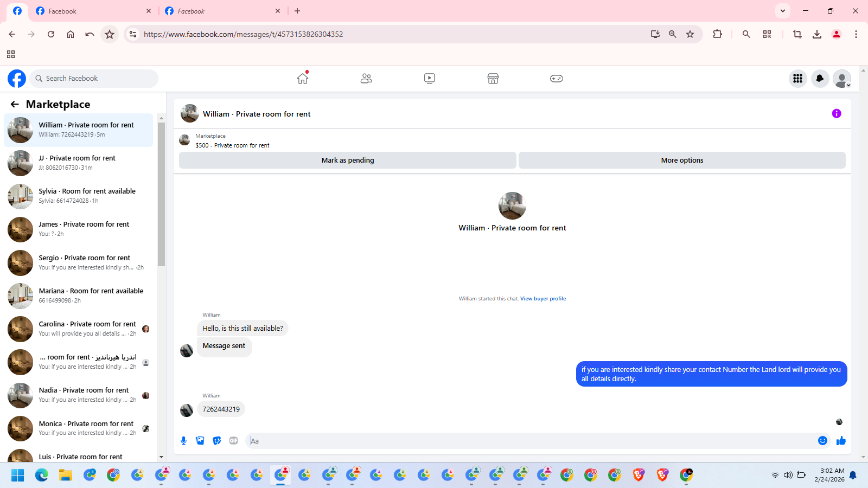Open a new browser tab
This screenshot has height=488, width=868.
click(297, 11)
